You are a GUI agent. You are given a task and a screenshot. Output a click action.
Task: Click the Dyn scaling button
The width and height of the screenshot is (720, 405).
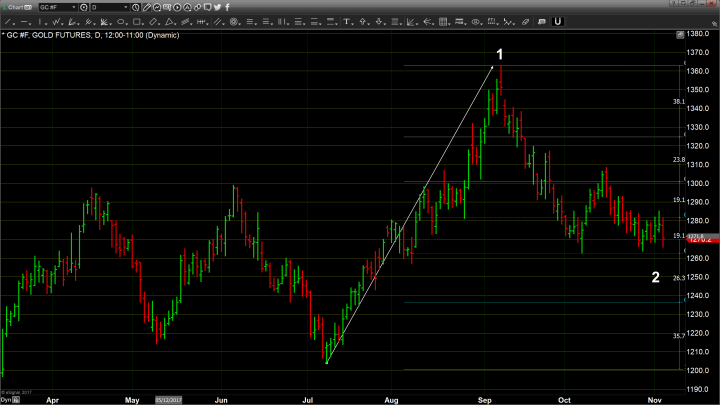tap(6, 399)
